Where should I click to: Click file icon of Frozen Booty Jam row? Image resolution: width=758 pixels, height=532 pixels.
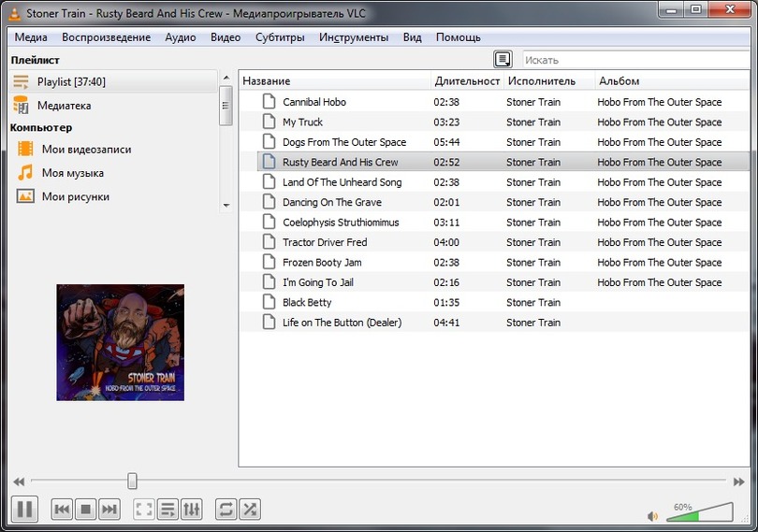(x=269, y=262)
